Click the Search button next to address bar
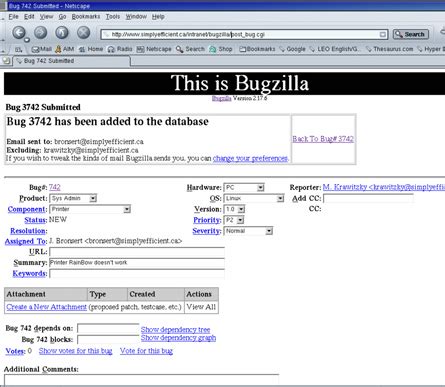445x387 pixels. pyautogui.click(x=411, y=34)
